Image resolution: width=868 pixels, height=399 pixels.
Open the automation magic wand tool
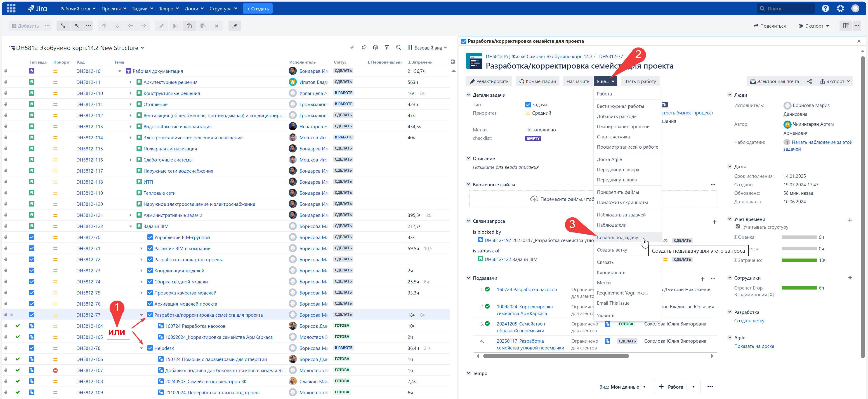235,26
